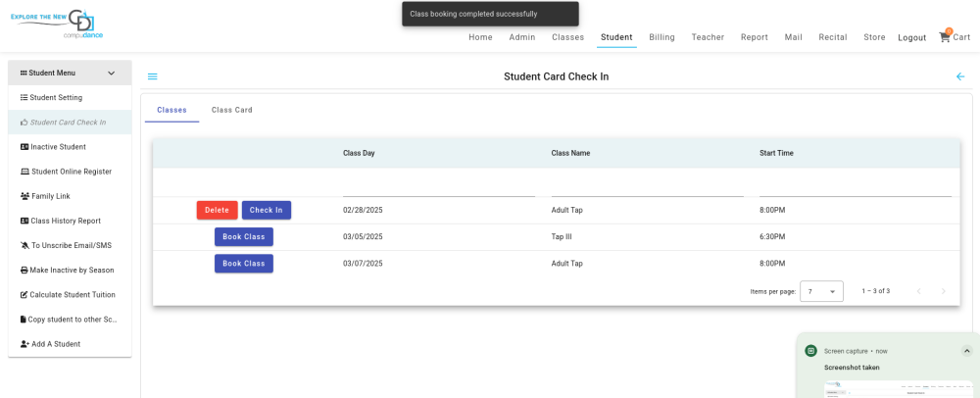Open the Items per page dropdown

point(821,291)
